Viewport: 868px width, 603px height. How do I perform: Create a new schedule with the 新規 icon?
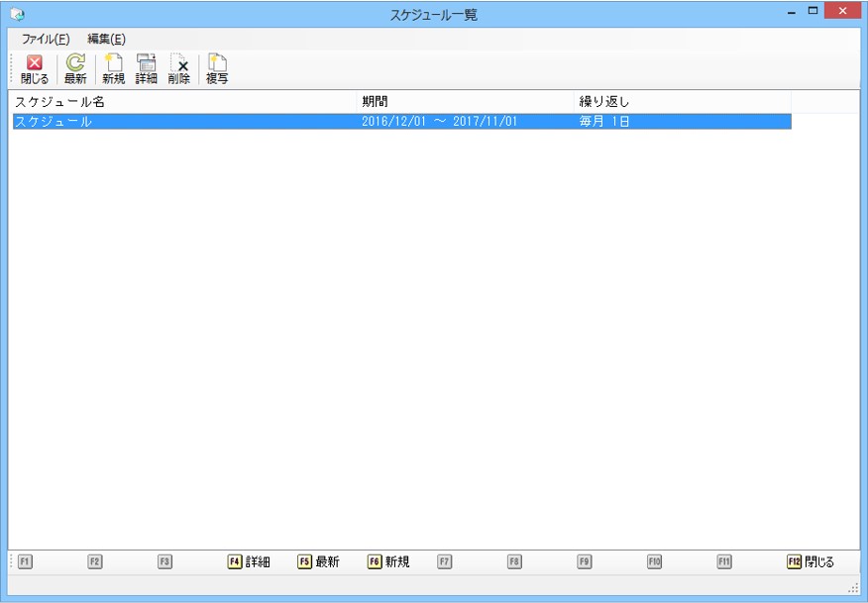[113, 69]
